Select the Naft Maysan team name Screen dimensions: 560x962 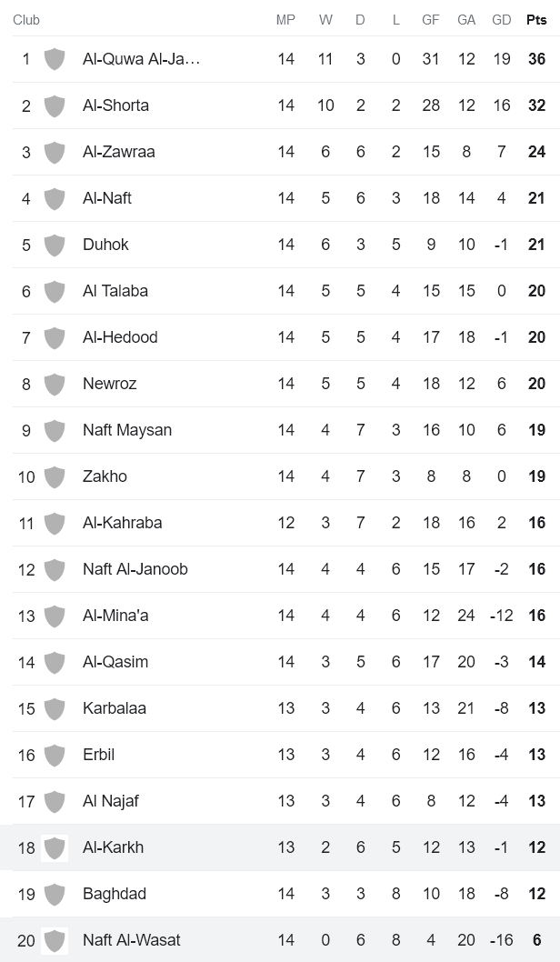[x=127, y=430]
